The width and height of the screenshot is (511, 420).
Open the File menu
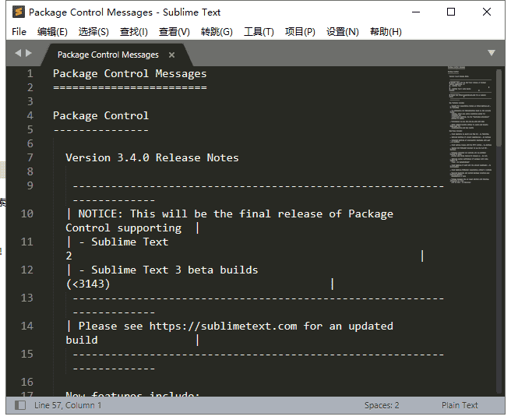pos(19,32)
